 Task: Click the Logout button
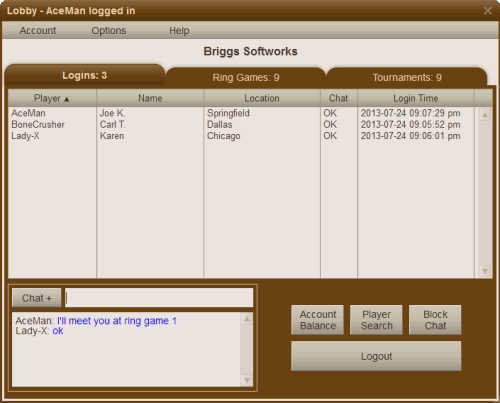(x=376, y=356)
